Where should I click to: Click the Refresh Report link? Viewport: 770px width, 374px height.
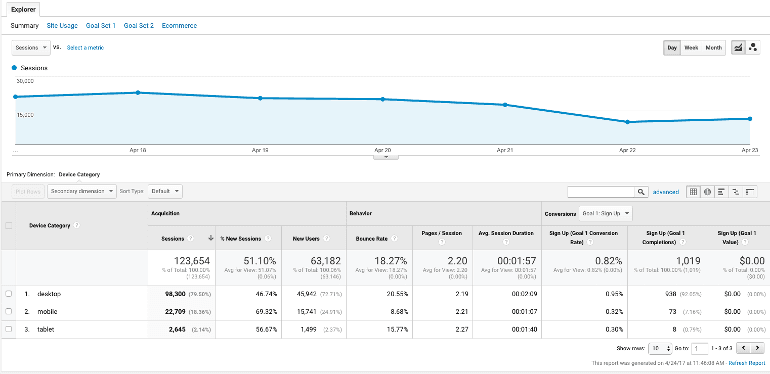746,363
